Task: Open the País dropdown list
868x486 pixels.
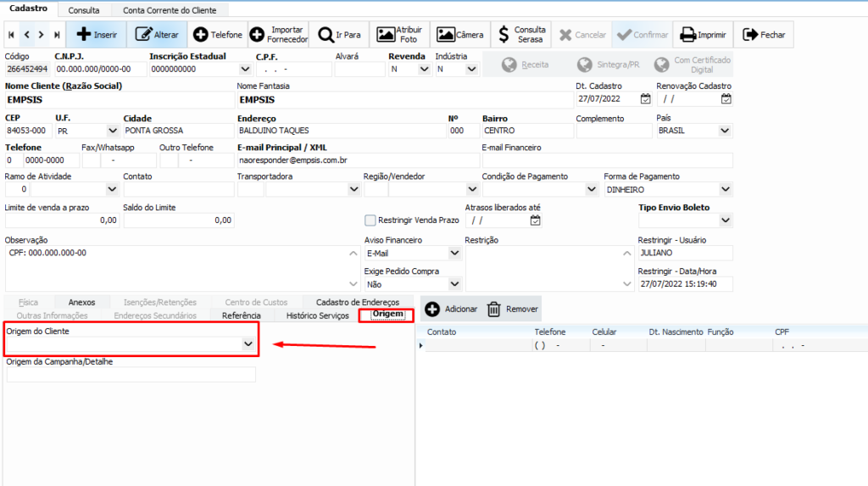Action: point(724,131)
